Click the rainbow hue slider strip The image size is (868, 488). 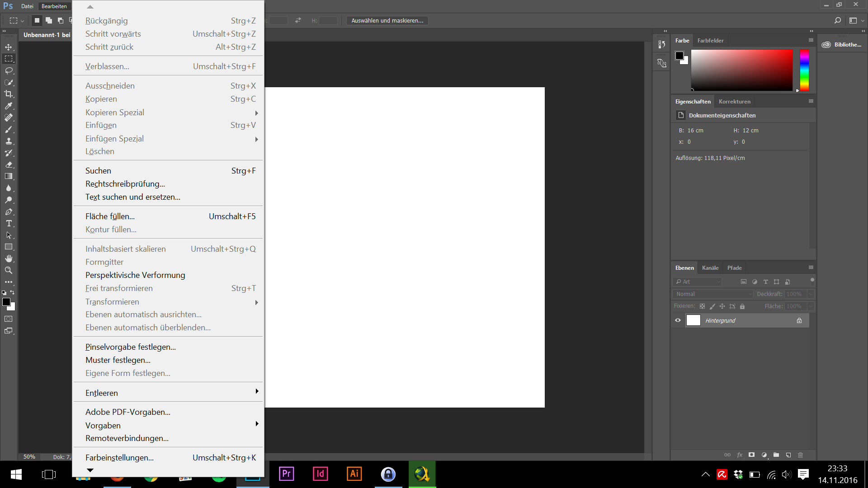pyautogui.click(x=804, y=70)
